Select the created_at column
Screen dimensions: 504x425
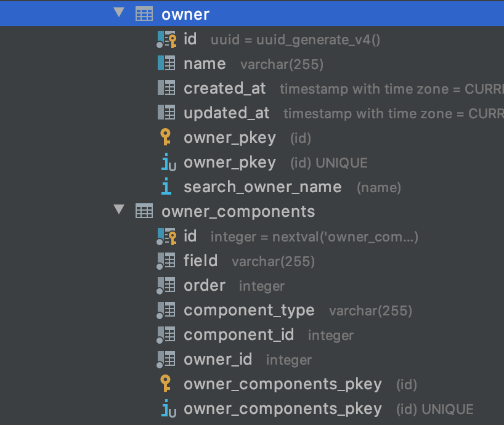(x=224, y=88)
